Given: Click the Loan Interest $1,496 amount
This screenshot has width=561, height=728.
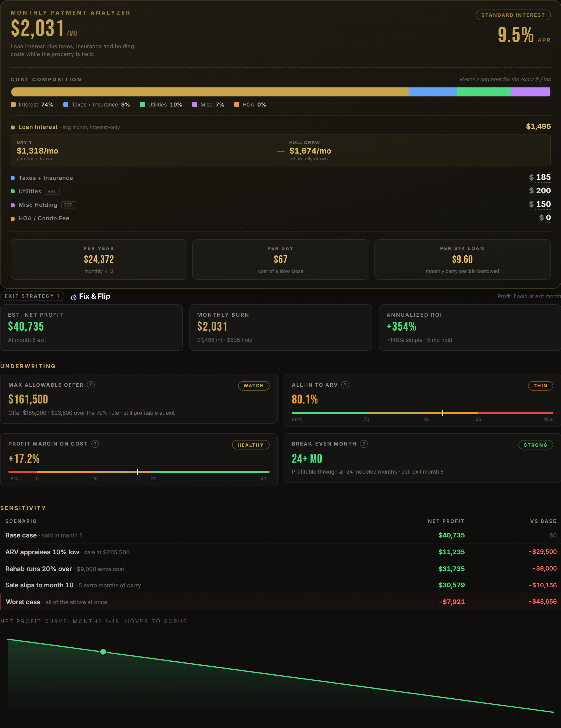Looking at the screenshot, I should pyautogui.click(x=538, y=127).
